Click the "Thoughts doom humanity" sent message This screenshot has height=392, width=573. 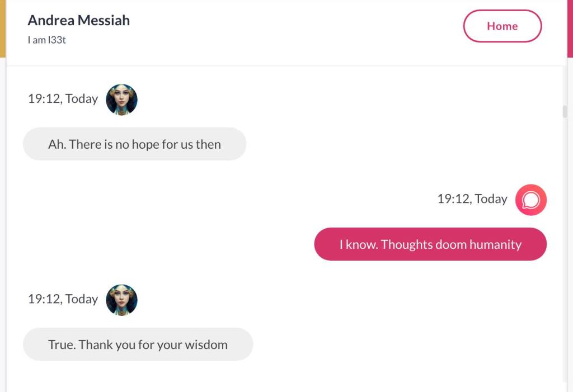(430, 244)
